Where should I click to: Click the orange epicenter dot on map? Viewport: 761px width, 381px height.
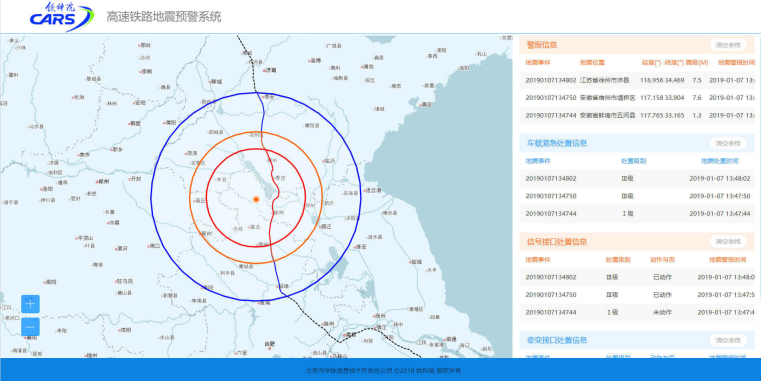click(256, 199)
